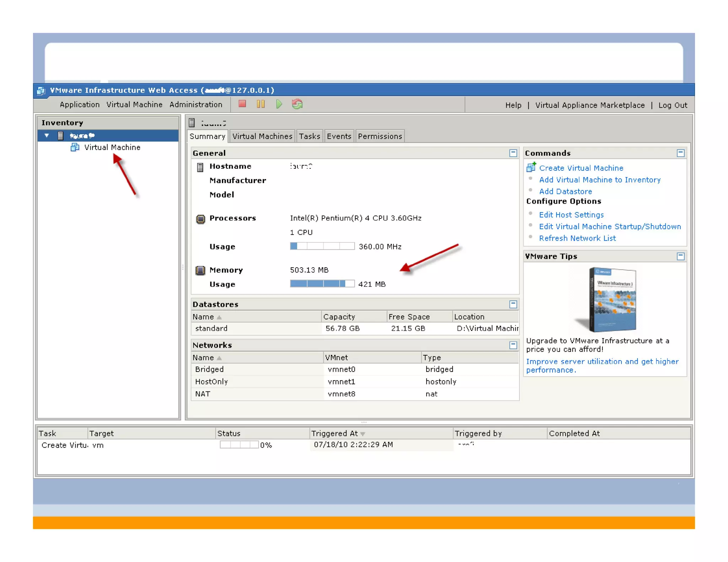Viewport: 728px width, 562px height.
Task: Open the Administration menu
Action: 196,104
